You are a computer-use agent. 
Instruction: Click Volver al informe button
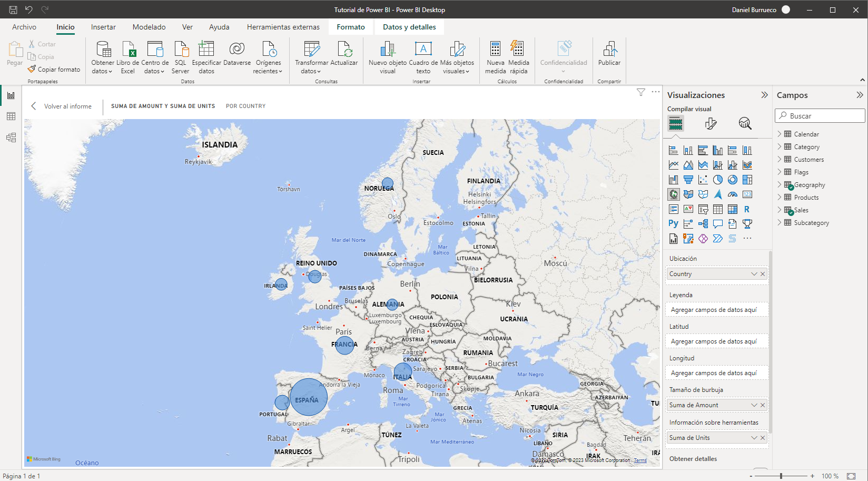pyautogui.click(x=62, y=106)
